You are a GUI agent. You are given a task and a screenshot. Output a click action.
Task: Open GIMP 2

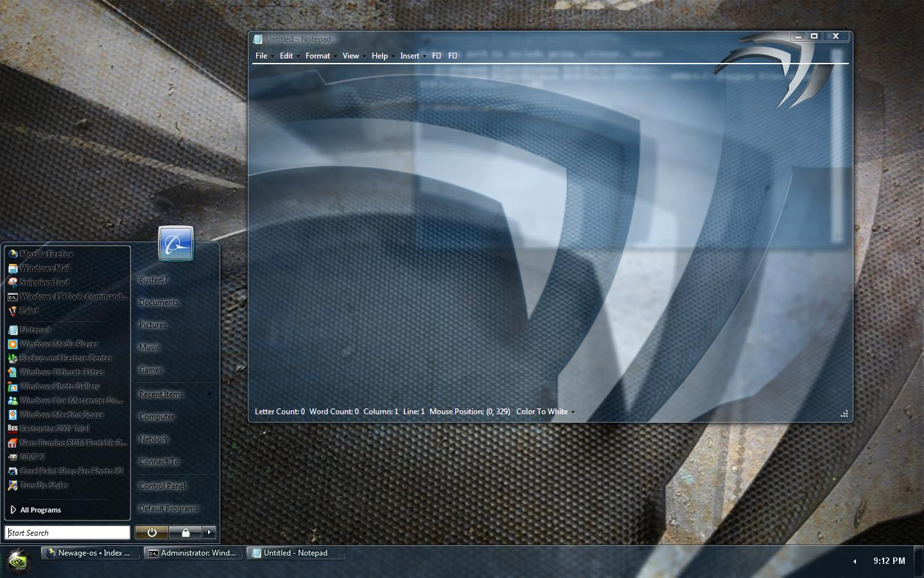coord(32,457)
